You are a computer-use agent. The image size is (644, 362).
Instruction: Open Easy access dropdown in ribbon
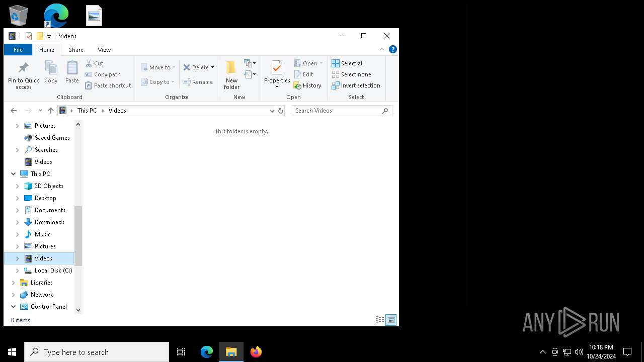pyautogui.click(x=250, y=74)
